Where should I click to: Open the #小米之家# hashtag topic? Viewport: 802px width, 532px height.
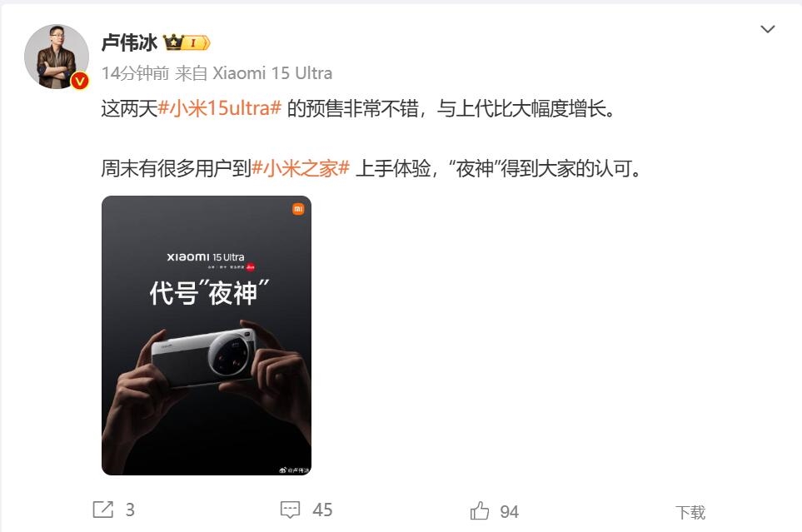point(301,168)
